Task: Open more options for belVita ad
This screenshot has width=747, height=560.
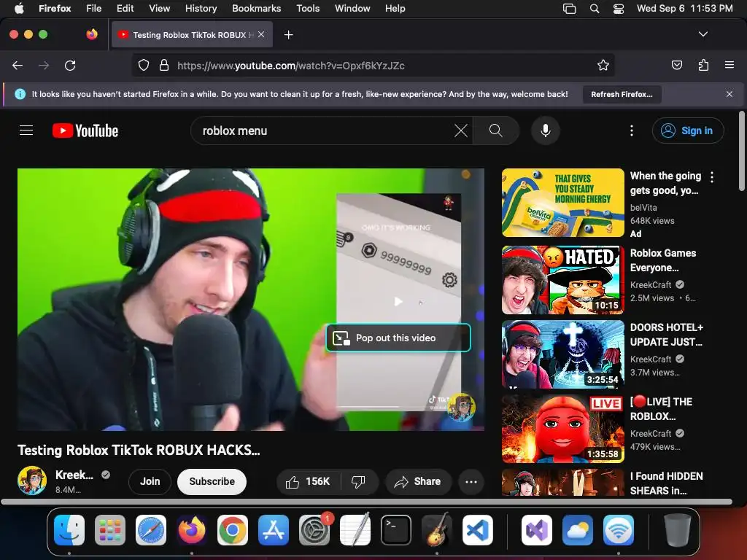Action: pyautogui.click(x=712, y=177)
